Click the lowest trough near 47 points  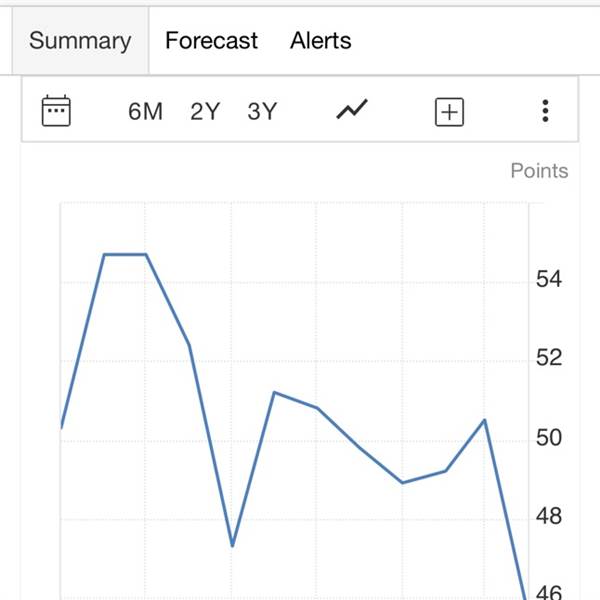click(232, 545)
